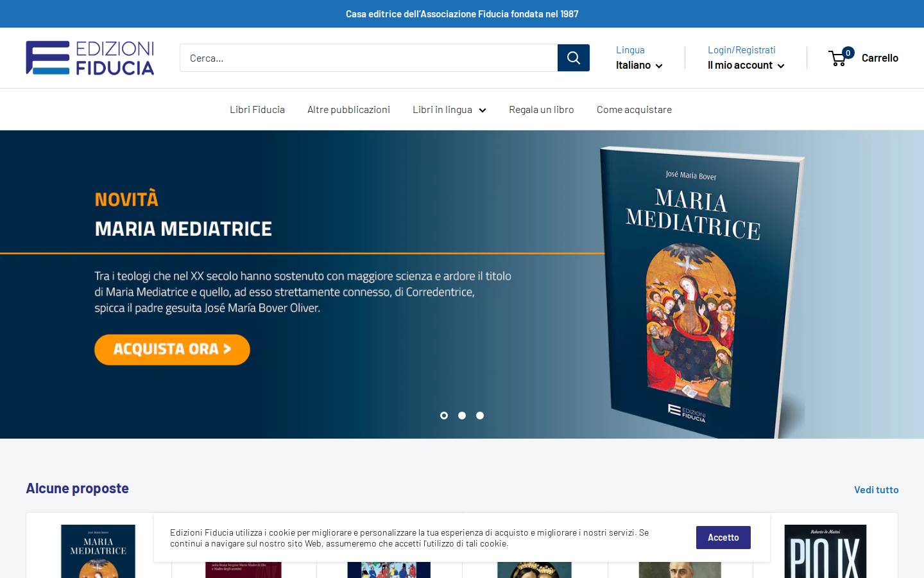924x578 pixels.
Task: Click the Vedi tutto link
Action: pos(876,489)
